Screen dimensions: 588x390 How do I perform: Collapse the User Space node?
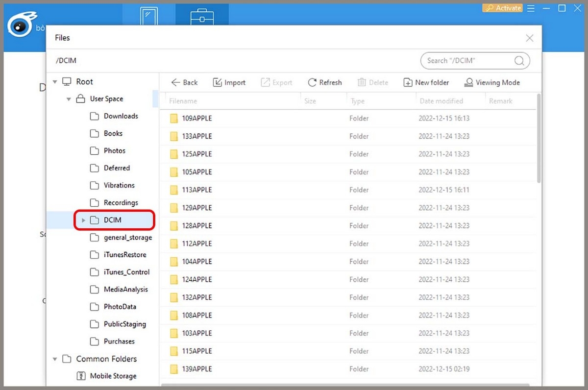click(x=69, y=99)
